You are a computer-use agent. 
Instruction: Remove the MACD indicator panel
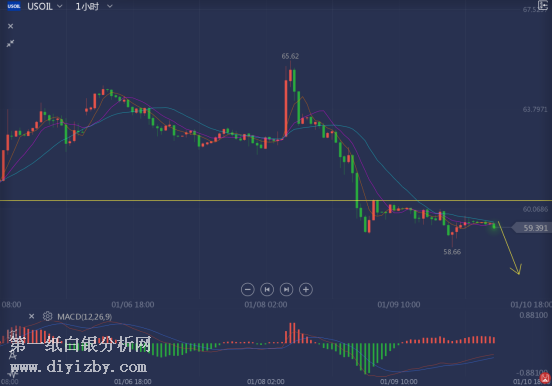coord(31,316)
